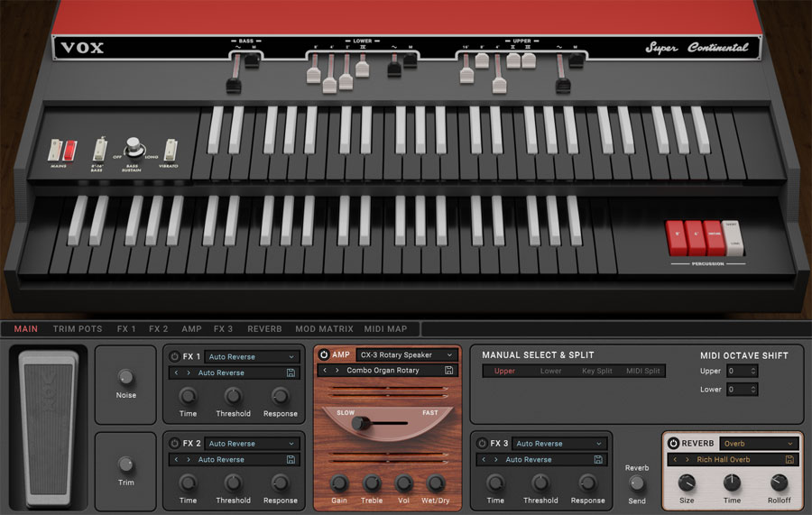Viewport: 812px width, 515px height.
Task: Open the FX 3 effect type dropdown
Action: 559,444
